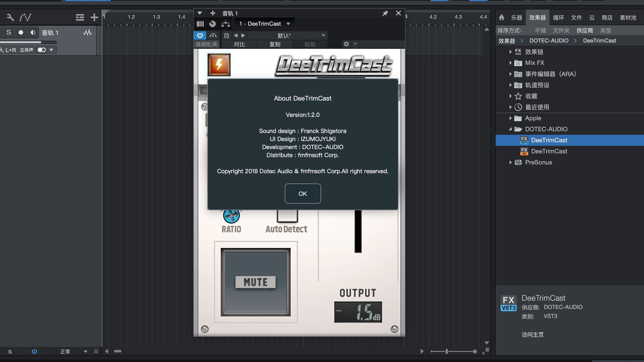This screenshot has width=644, height=362.
Task: Switch to 素材池 pool tab
Action: 628,17
